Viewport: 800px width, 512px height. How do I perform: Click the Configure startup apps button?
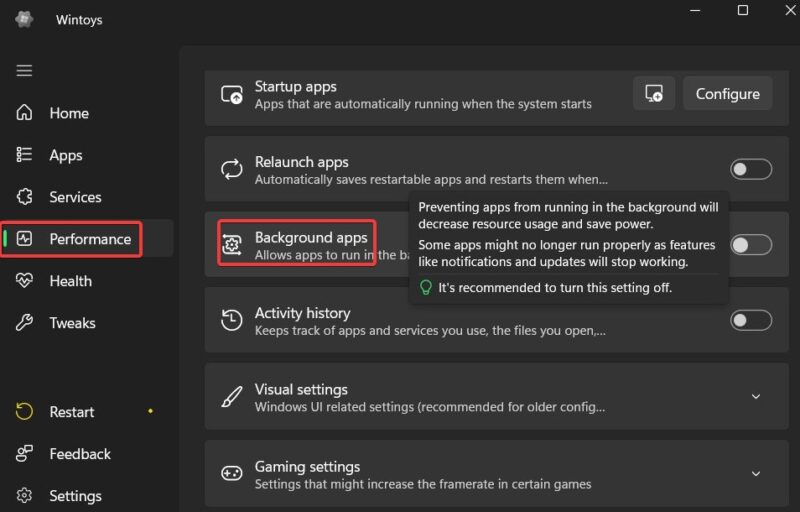click(x=728, y=93)
